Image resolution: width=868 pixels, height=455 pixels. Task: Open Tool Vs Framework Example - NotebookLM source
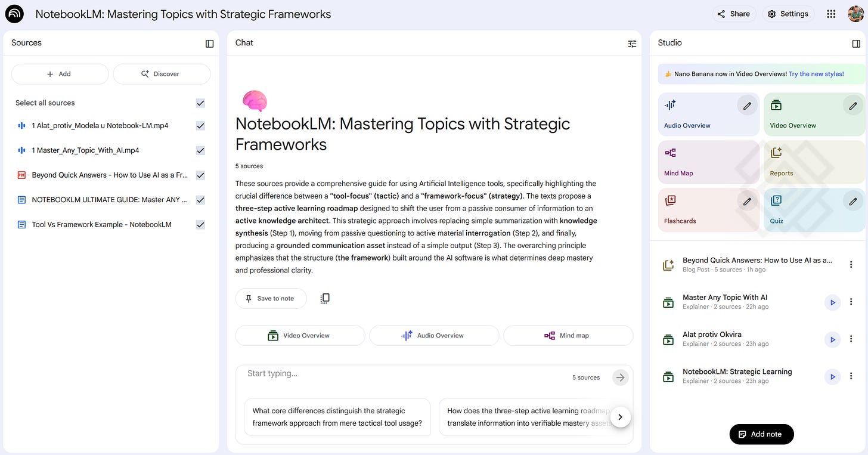[x=101, y=225]
